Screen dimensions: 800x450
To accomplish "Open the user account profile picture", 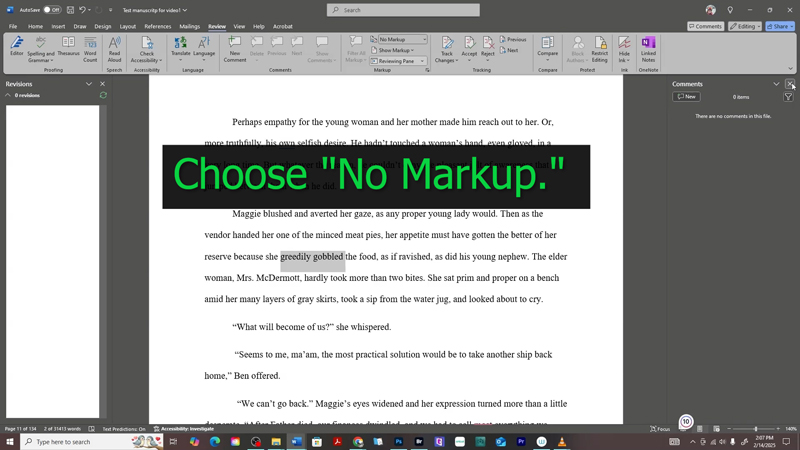I will coord(711,10).
